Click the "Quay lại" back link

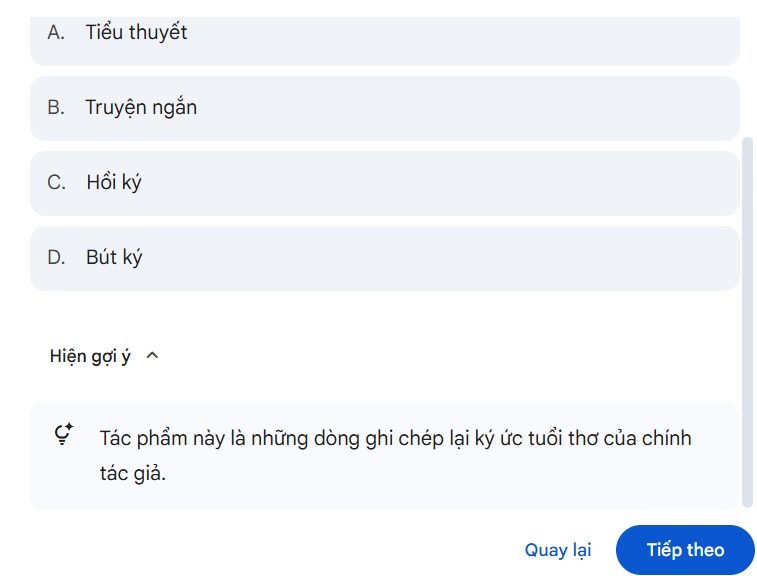558,550
